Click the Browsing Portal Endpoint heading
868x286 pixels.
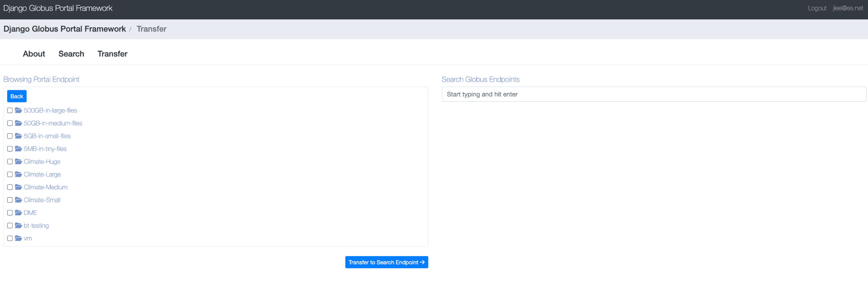click(41, 79)
